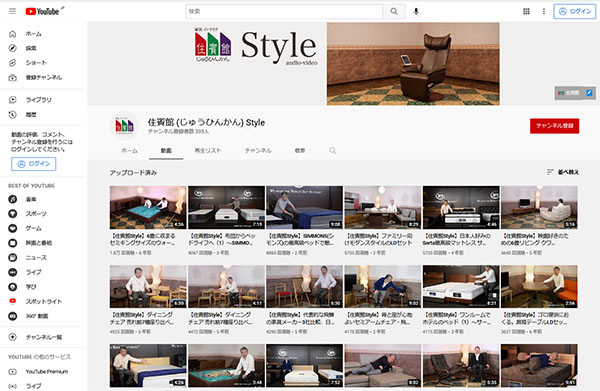
Task: Open ショート in sidebar
Action: coord(42,63)
